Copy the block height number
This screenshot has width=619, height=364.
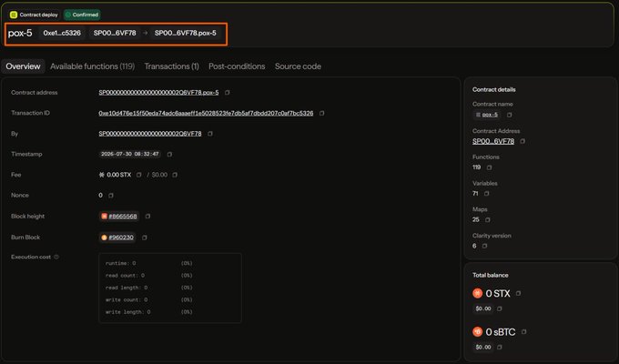click(147, 217)
